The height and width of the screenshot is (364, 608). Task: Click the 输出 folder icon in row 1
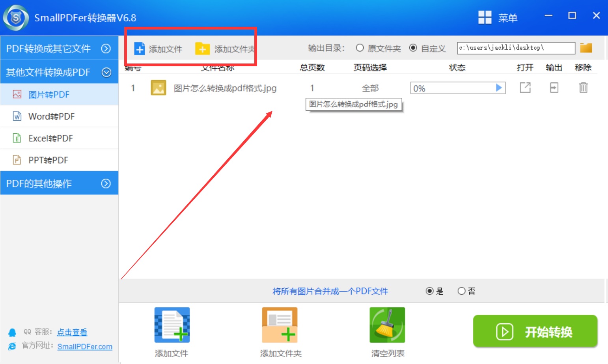tap(554, 88)
